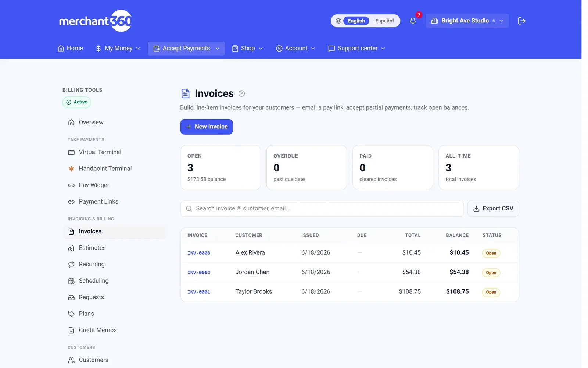The height and width of the screenshot is (368, 588).
Task: Click the Handpoint Terminal asterisk icon
Action: point(71,169)
